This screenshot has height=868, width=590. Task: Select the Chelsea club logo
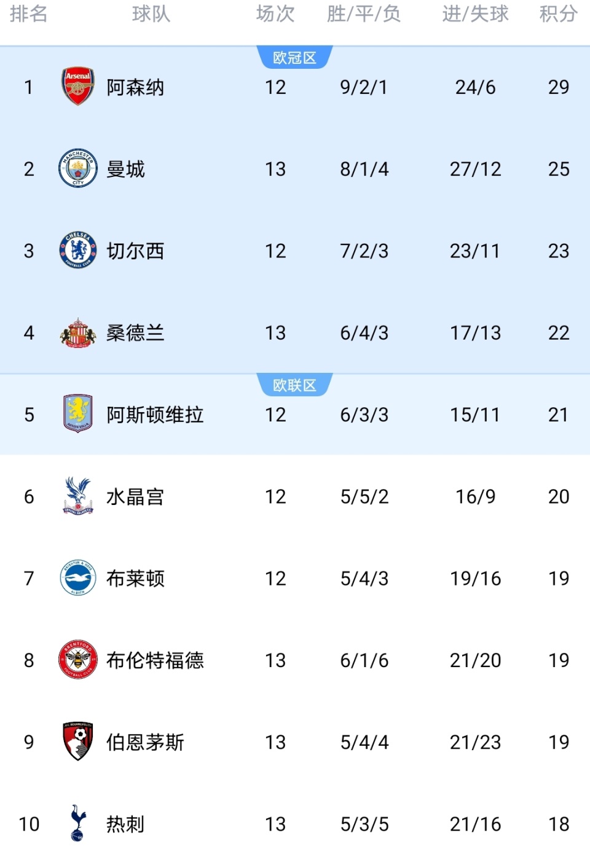(78, 251)
